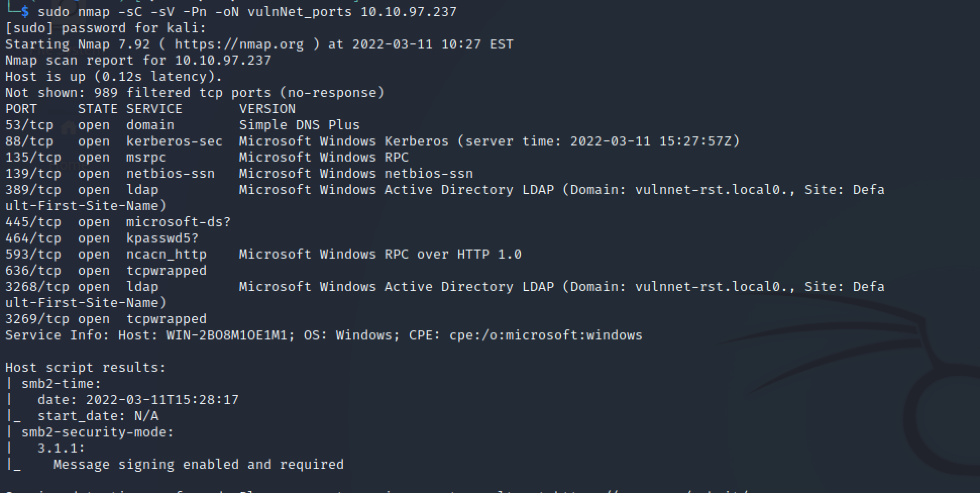Select the 53/tcp port entry
The image size is (980, 493).
[x=29, y=125]
